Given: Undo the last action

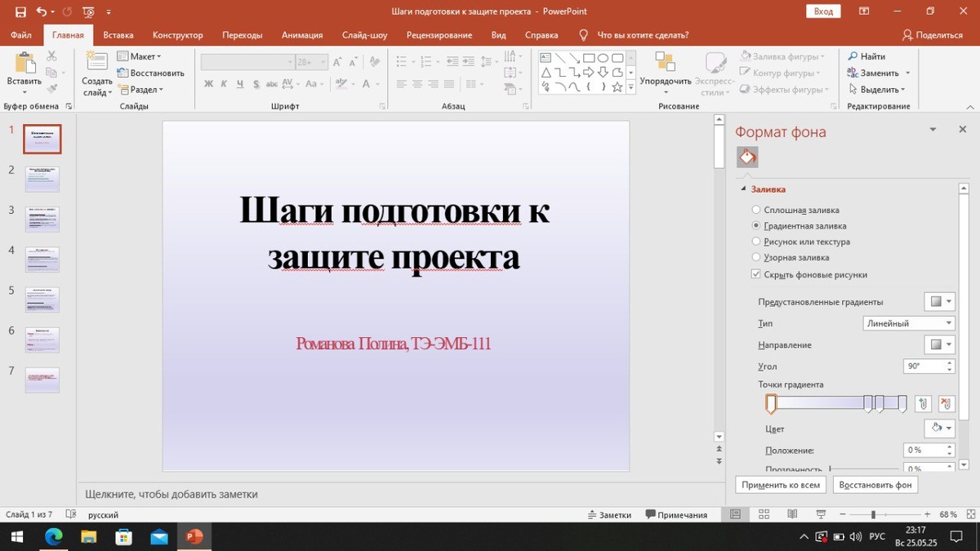Looking at the screenshot, I should tap(41, 11).
